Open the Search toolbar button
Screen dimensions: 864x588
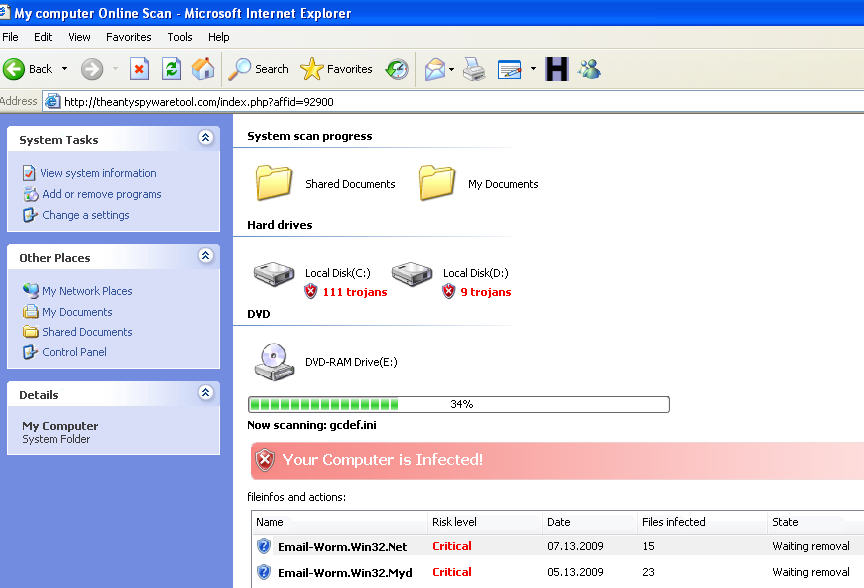pos(258,69)
